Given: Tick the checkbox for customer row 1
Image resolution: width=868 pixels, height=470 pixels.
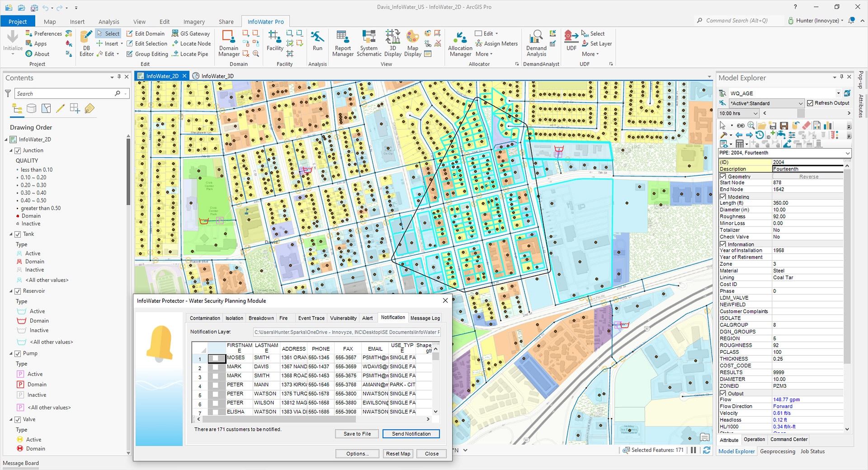Looking at the screenshot, I should point(216,358).
